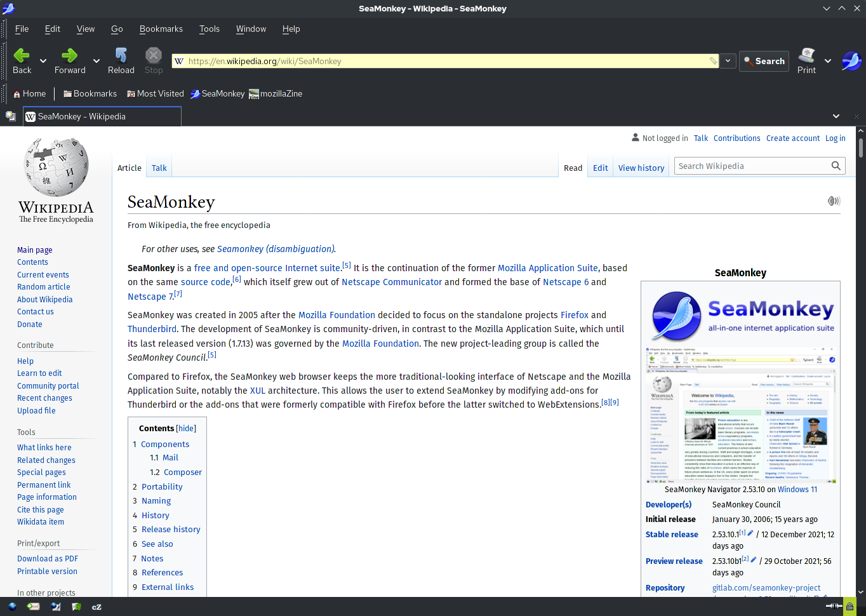This screenshot has height=616, width=866.
Task: Collapse the navigation toolbar via its grippy
Action: coord(3,61)
